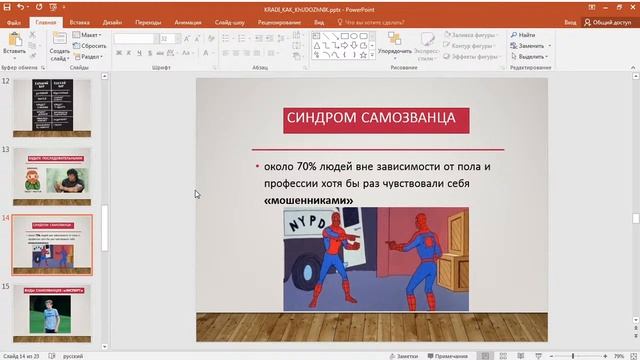
Task: Select slide 13 thumbnail
Action: [52, 177]
